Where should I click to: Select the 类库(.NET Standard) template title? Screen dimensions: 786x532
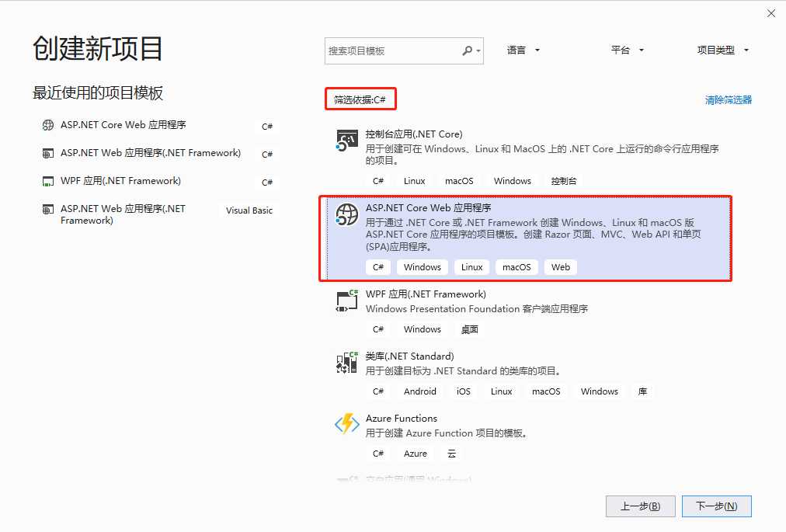[409, 356]
